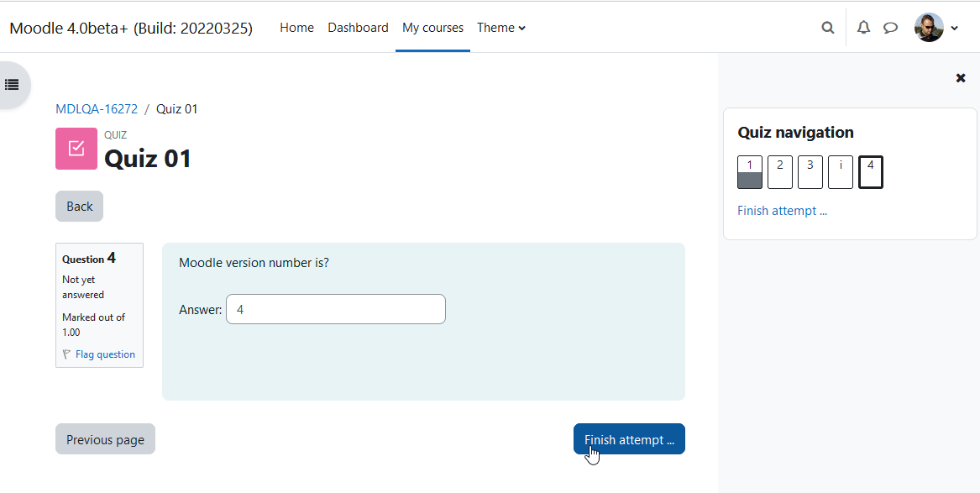The height and width of the screenshot is (493, 980).
Task: Click the blue Finish attempt button
Action: coord(629,439)
